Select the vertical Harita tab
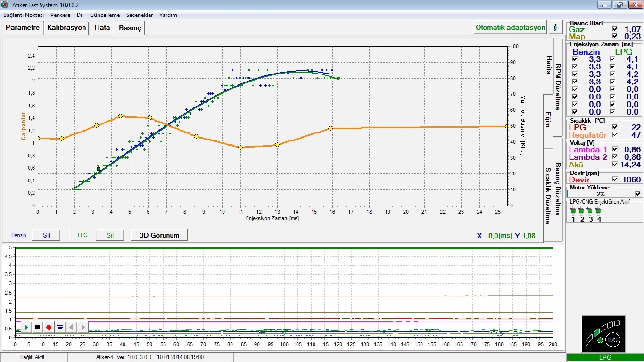 pyautogui.click(x=548, y=65)
